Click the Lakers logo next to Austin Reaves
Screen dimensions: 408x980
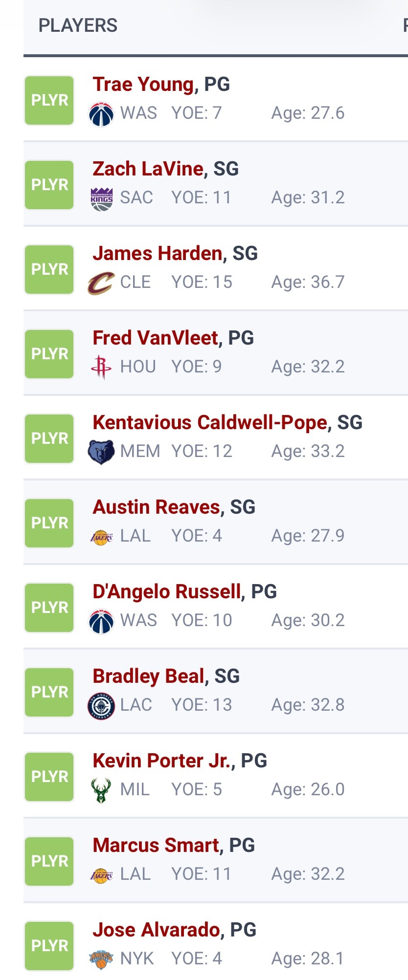click(101, 537)
